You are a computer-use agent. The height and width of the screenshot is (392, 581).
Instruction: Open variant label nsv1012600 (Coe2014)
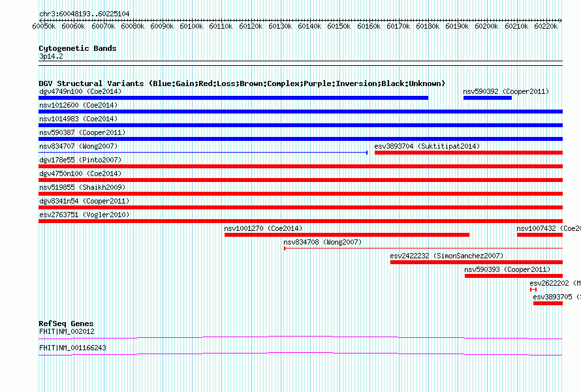(x=78, y=105)
